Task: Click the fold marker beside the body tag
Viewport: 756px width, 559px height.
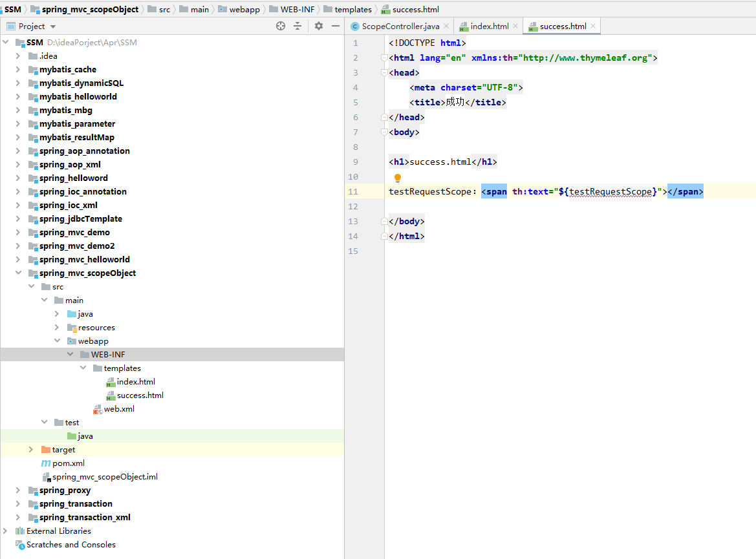Action: pyautogui.click(x=384, y=132)
